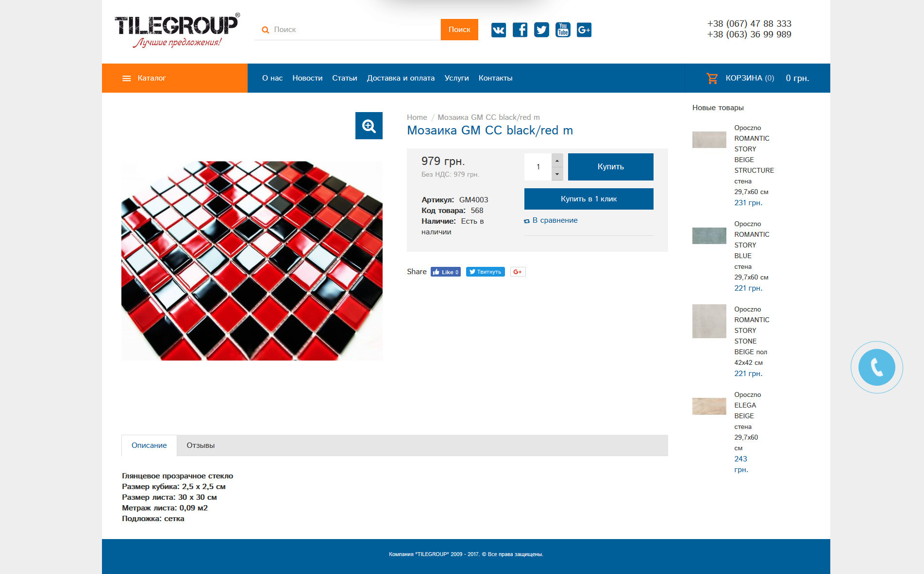This screenshot has height=574, width=924.
Task: Click the image zoom magnifier icon
Action: coord(369,126)
